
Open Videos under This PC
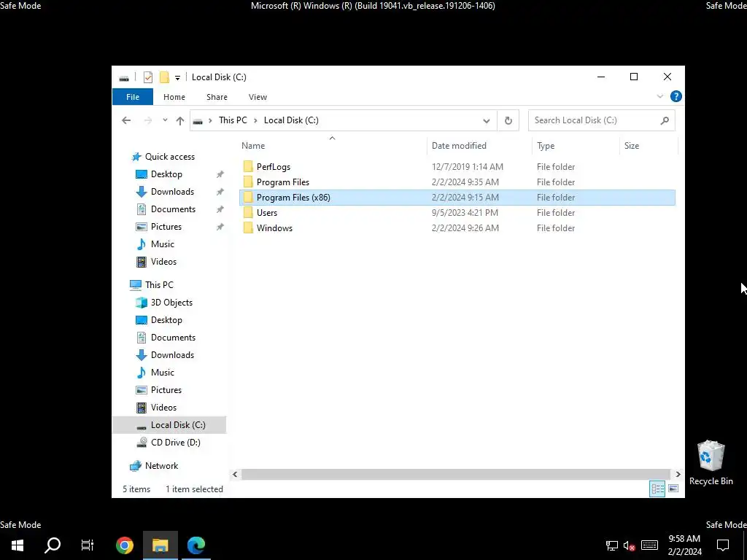click(x=163, y=408)
